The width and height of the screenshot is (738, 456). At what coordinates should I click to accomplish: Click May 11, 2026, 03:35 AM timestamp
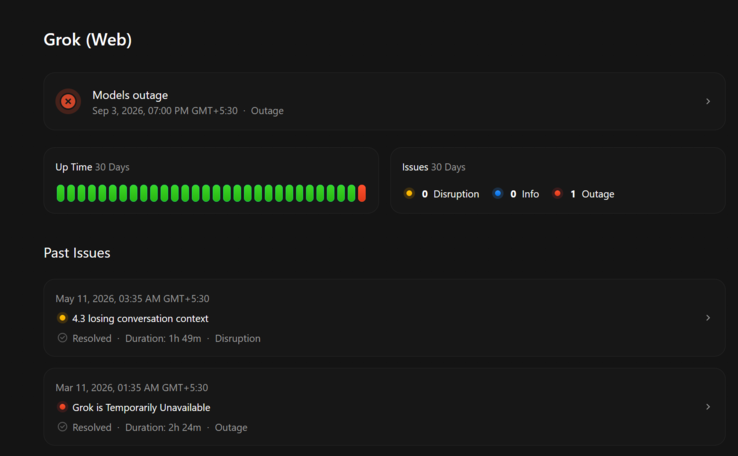pos(132,299)
